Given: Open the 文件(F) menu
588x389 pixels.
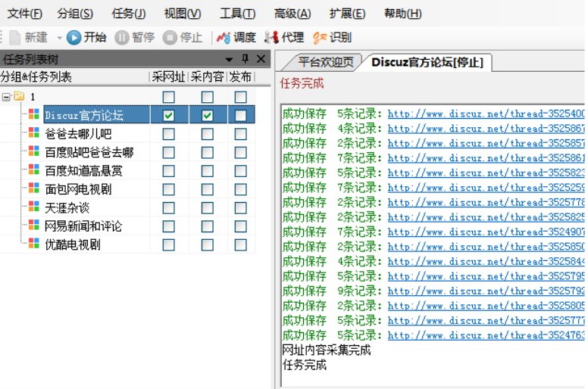Looking at the screenshot, I should 24,14.
